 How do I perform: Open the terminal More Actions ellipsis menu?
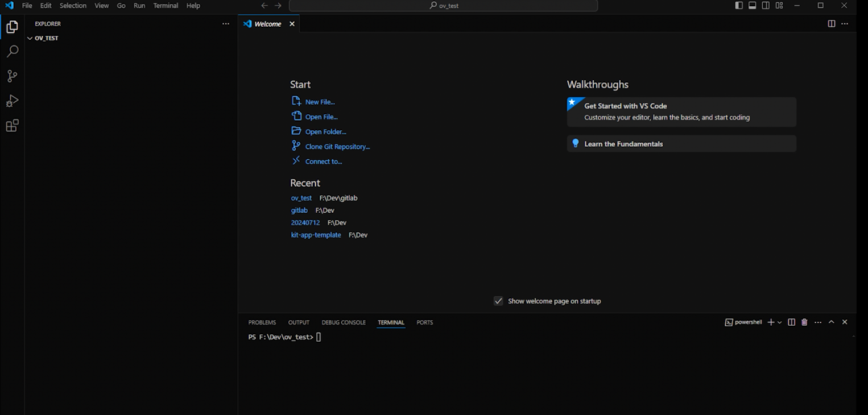click(x=817, y=322)
